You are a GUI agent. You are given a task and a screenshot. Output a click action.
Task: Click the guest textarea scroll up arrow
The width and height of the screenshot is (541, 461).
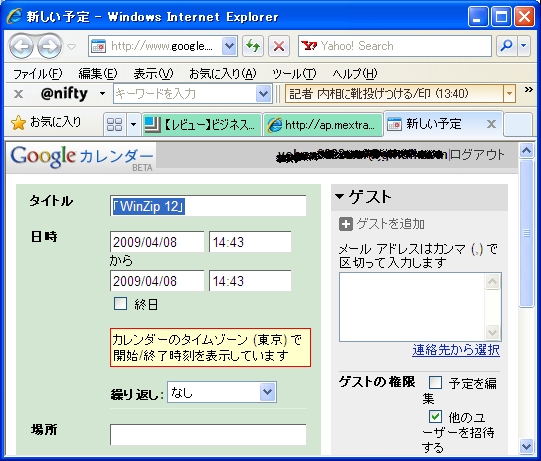(492, 281)
